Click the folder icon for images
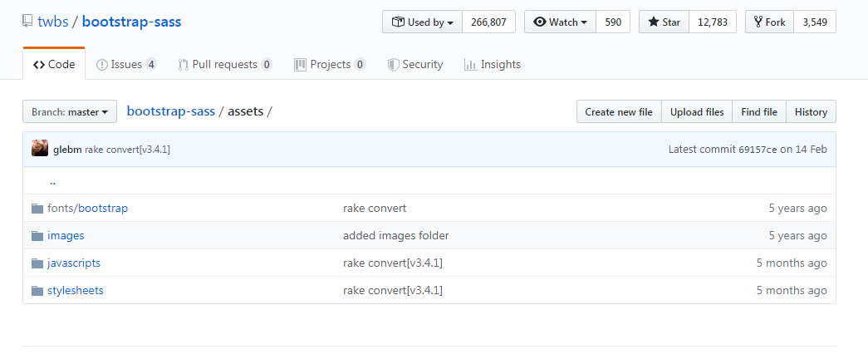This screenshot has height=364, width=868. [37, 236]
